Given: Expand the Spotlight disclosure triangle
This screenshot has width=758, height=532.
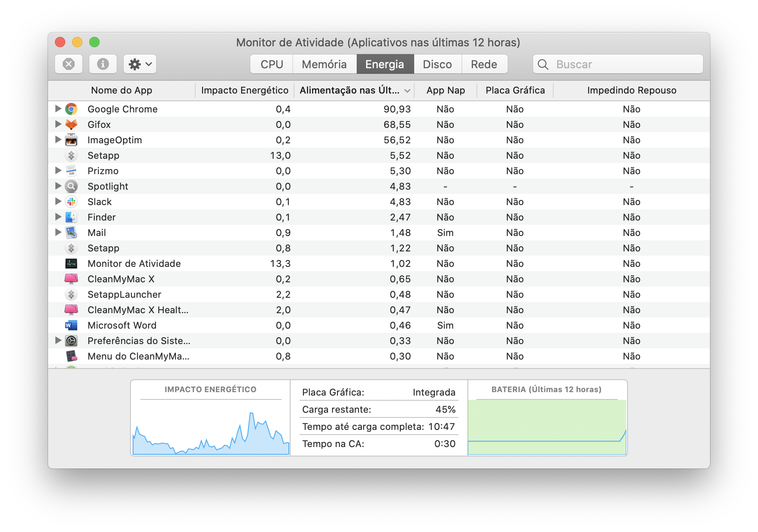Looking at the screenshot, I should coord(58,186).
